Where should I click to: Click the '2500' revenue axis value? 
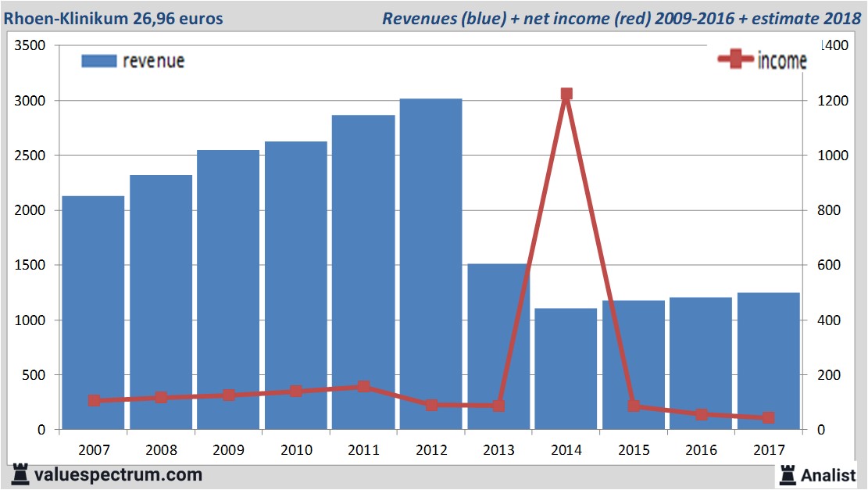pos(30,156)
